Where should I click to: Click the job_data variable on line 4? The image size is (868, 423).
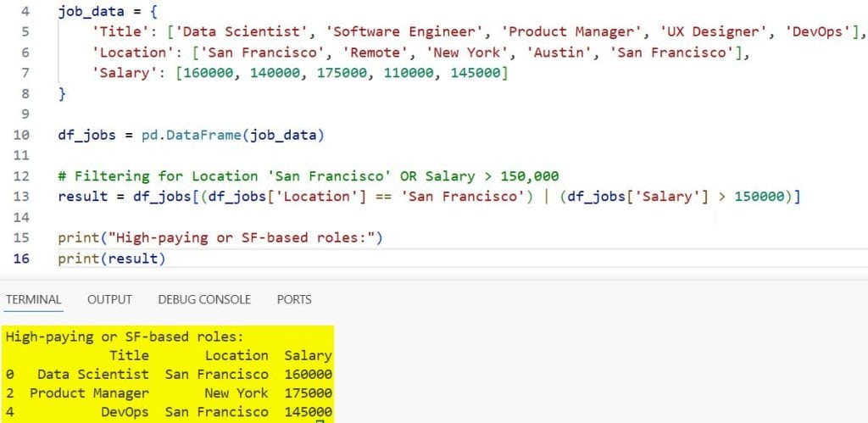coord(91,12)
